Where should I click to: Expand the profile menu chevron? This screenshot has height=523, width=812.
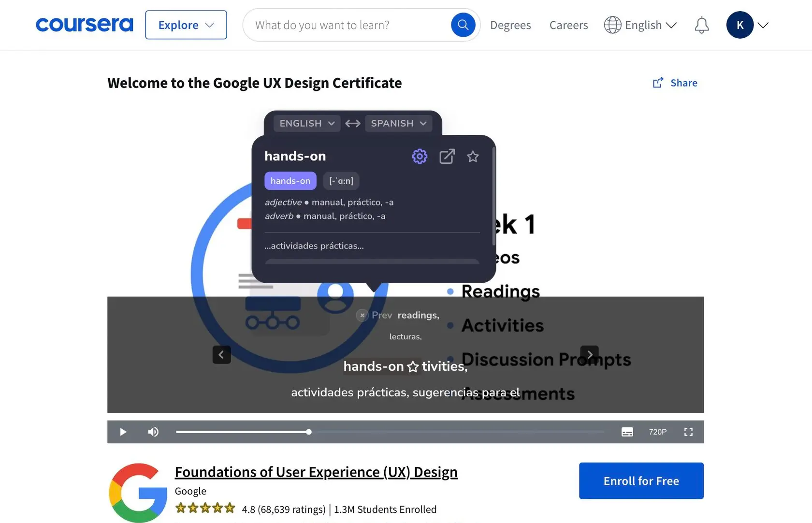[763, 25]
